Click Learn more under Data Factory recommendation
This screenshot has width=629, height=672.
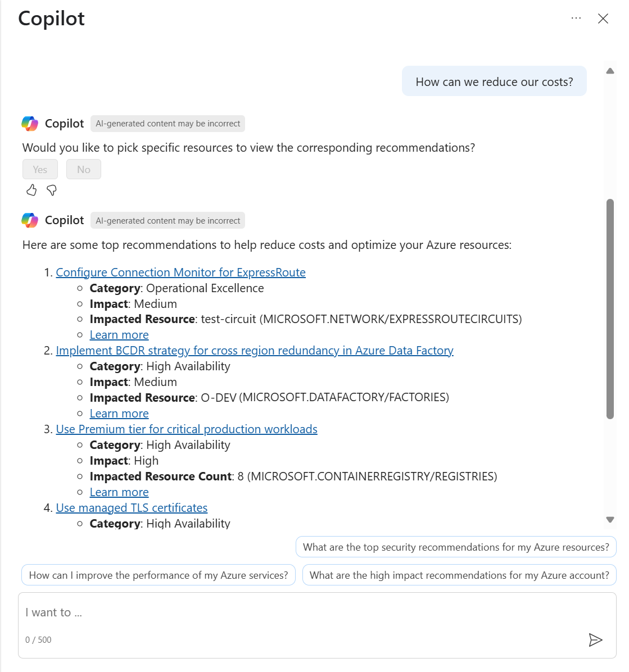click(x=119, y=414)
